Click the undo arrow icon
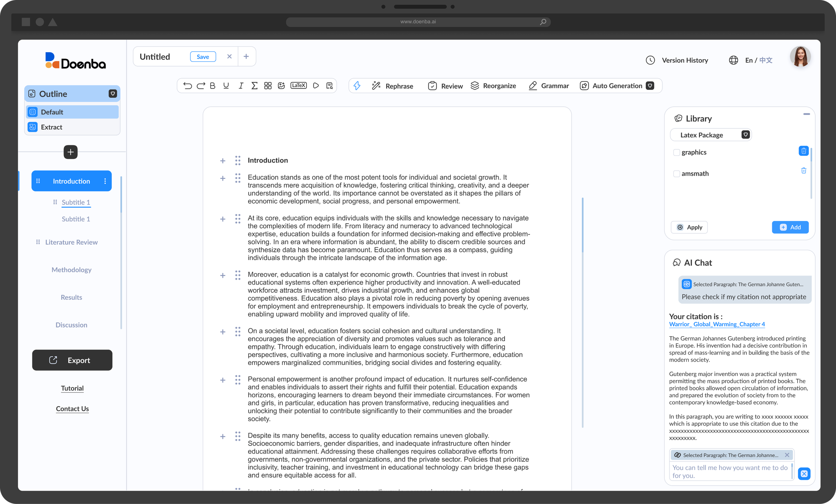 pos(187,86)
